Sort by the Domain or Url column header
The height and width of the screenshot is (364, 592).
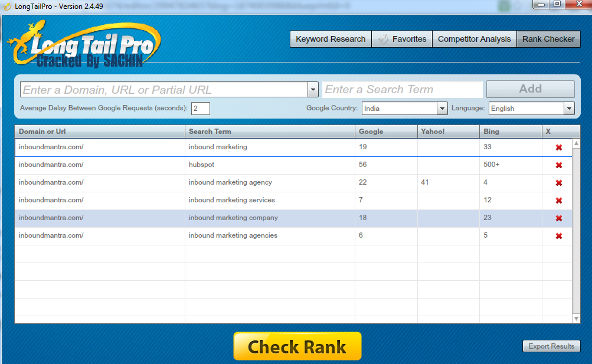coord(100,132)
